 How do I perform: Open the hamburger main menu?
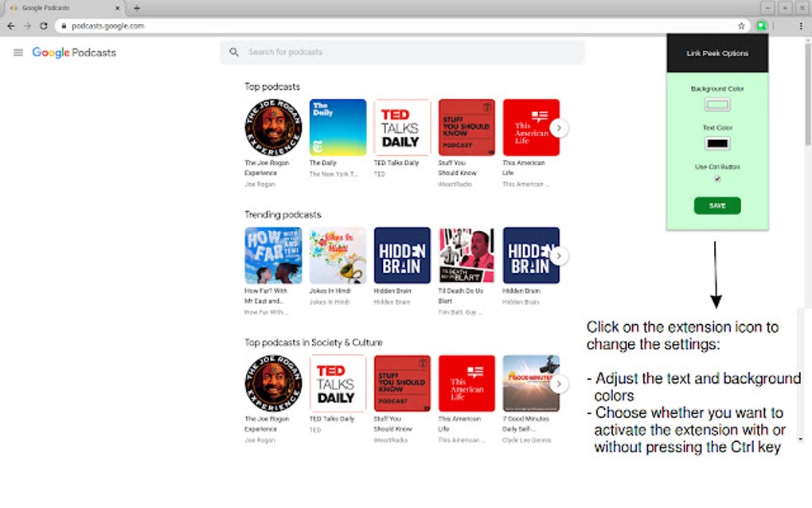18,53
